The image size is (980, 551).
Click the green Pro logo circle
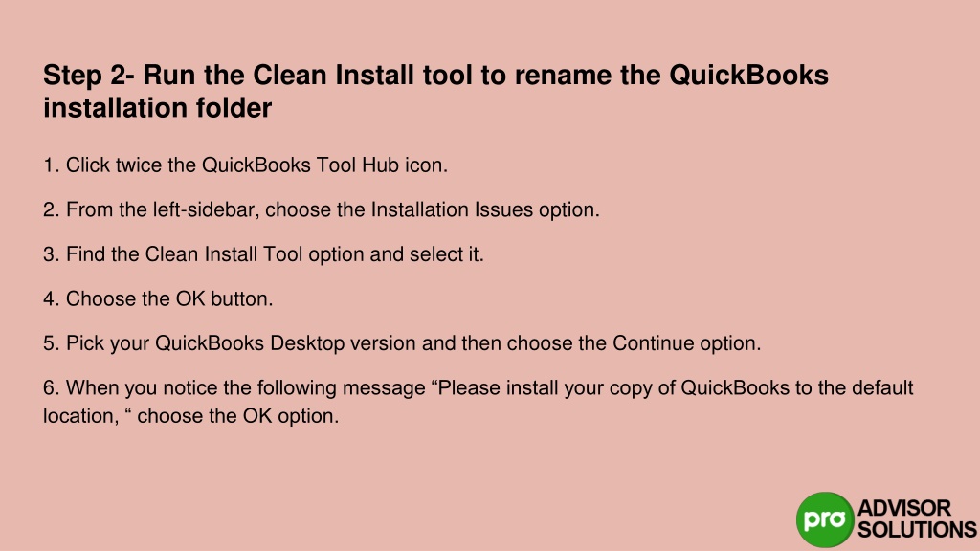(x=825, y=519)
